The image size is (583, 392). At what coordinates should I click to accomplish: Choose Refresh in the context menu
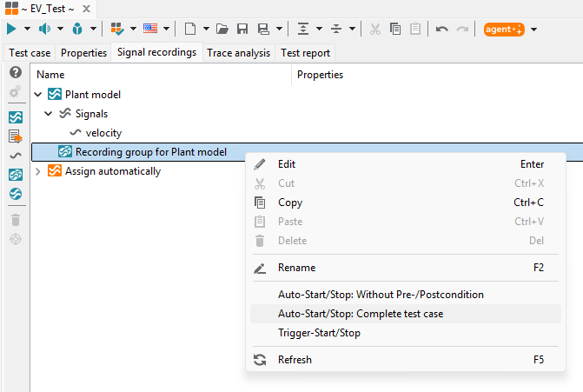pos(406,360)
